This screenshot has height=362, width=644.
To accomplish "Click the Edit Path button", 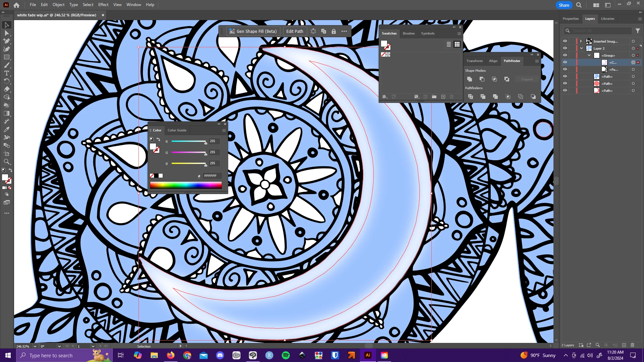I will coord(294,31).
